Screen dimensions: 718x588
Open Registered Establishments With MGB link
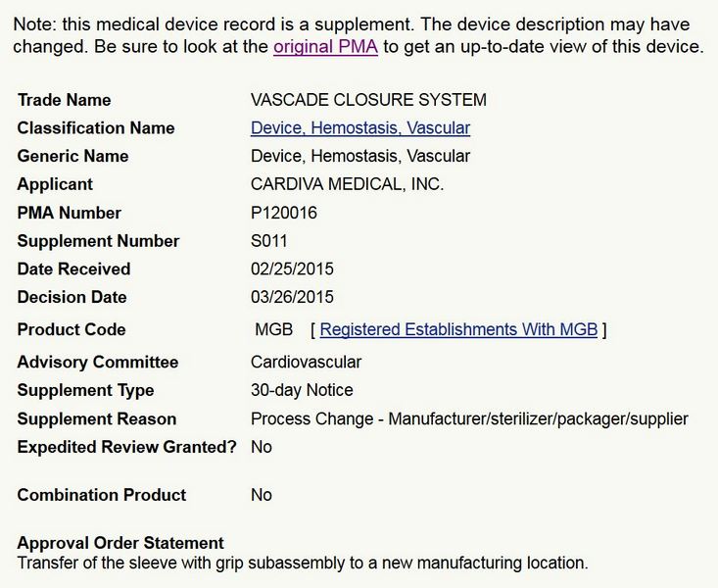[458, 330]
